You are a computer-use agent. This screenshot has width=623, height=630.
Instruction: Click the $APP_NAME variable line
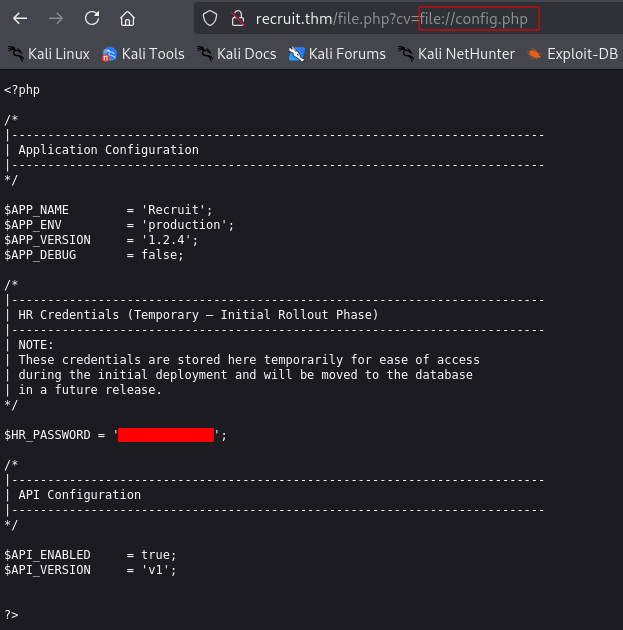(108, 210)
